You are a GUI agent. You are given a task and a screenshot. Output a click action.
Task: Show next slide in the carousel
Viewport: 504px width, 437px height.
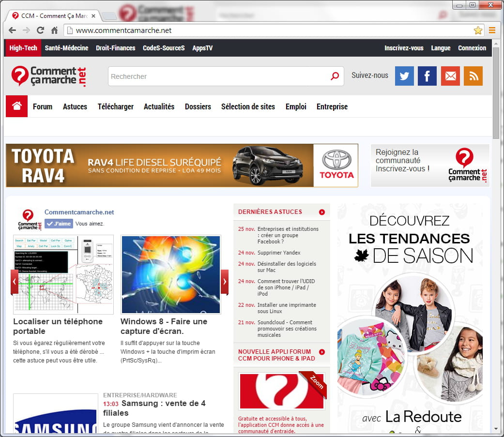point(224,282)
